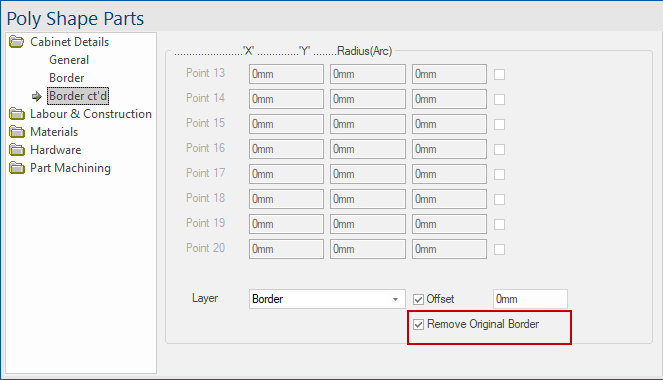Viewport: 663px width, 380px height.
Task: Click the Point 16 X value field
Action: [x=286, y=149]
